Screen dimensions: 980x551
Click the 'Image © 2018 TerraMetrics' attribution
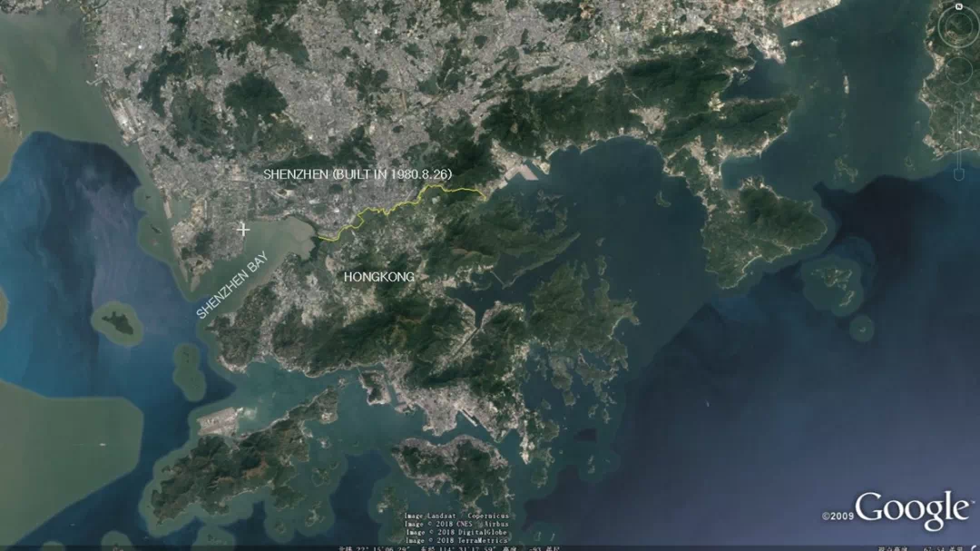point(456,540)
